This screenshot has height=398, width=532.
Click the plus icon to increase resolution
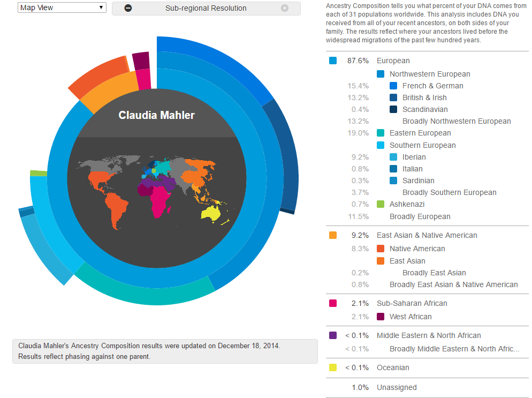pos(285,8)
